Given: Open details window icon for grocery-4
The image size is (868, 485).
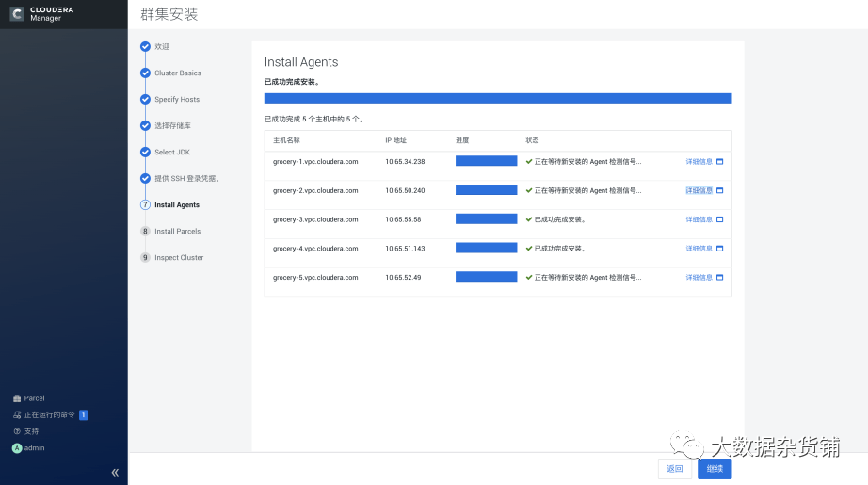Looking at the screenshot, I should [x=719, y=249].
